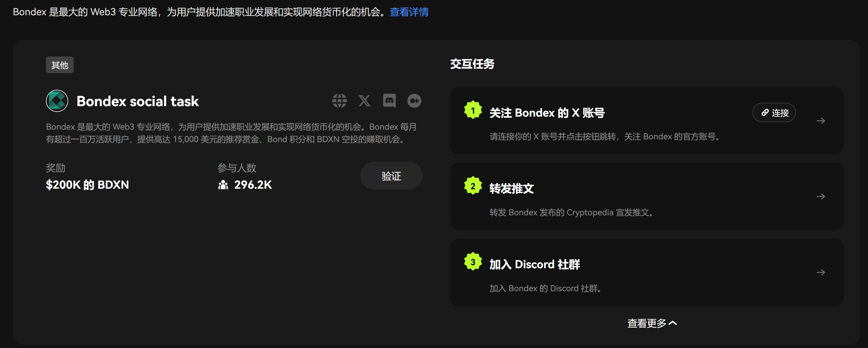868x348 pixels.
Task: Click the Bondex project logo
Action: tap(57, 101)
